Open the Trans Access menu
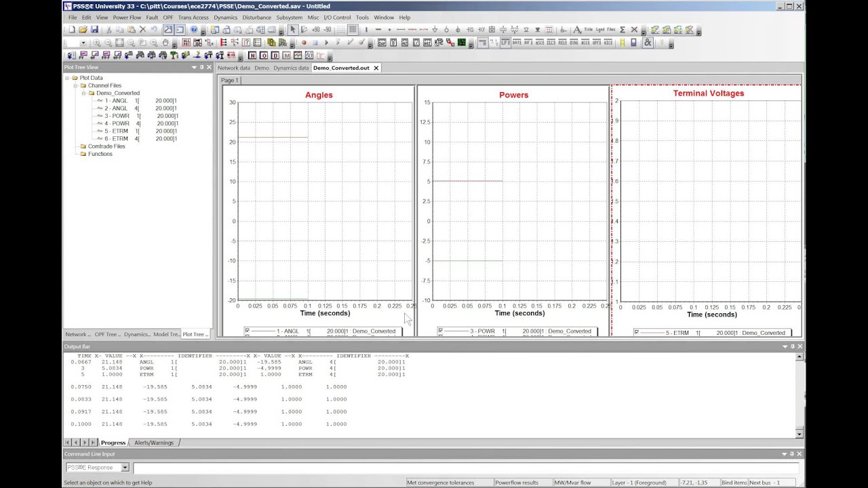 coord(193,17)
